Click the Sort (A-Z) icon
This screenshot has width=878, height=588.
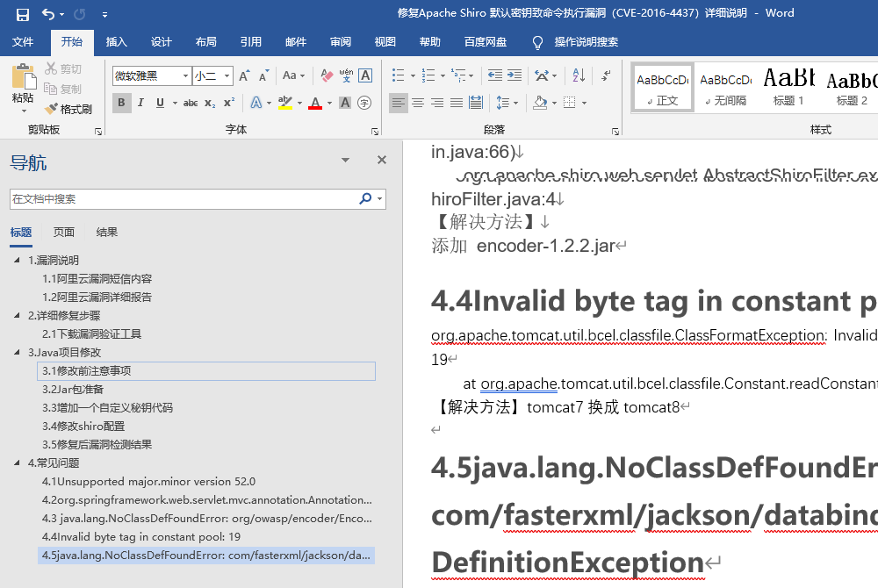[579, 76]
